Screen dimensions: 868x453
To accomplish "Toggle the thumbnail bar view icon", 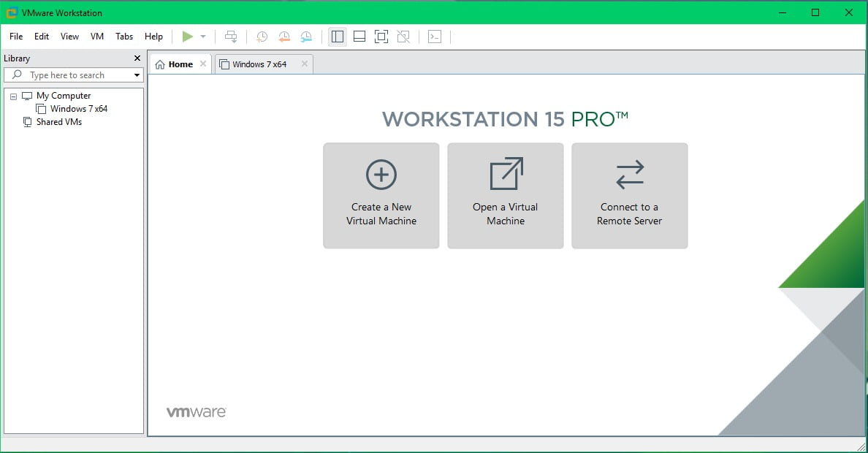I will 359,37.
